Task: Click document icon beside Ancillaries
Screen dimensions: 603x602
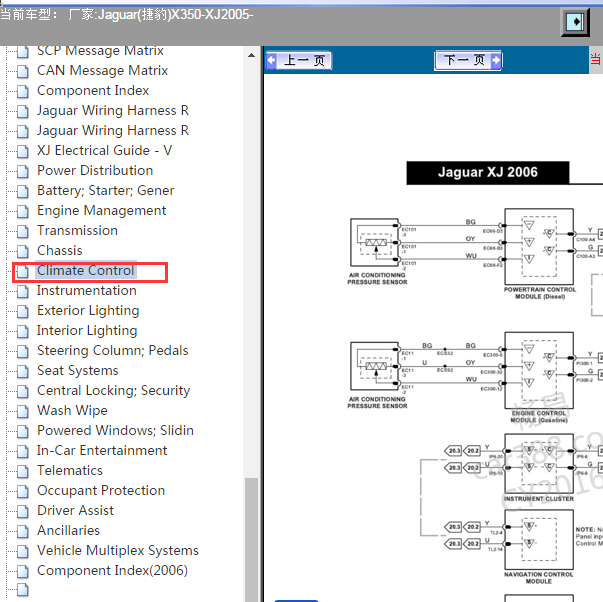Action: pyautogui.click(x=23, y=531)
